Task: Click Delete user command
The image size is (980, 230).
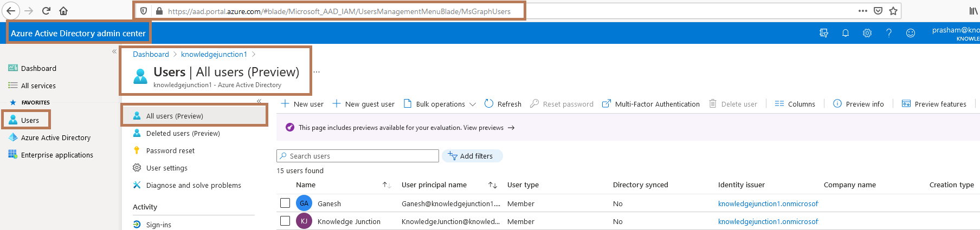Action: point(733,104)
